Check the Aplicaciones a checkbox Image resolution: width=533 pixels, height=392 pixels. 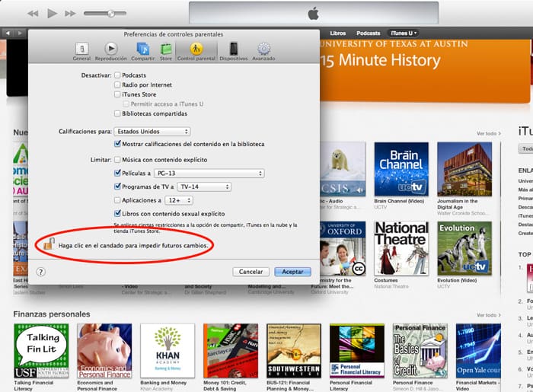click(117, 200)
